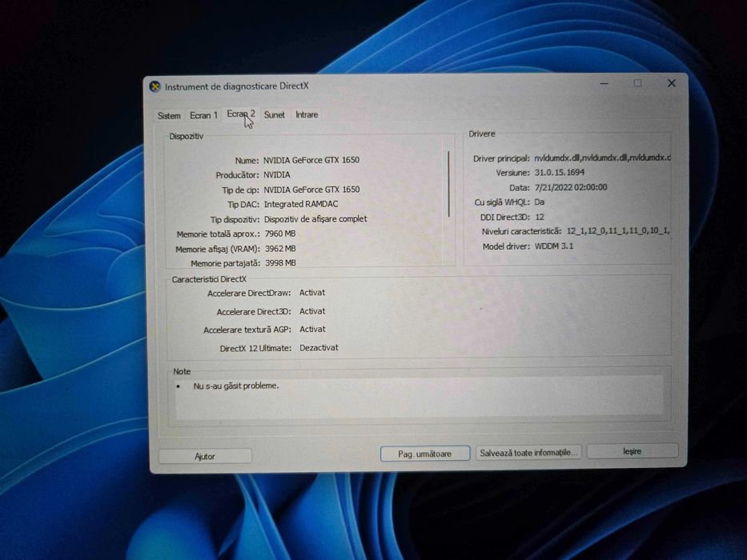Click the 3962 MB VRAM value
The width and height of the screenshot is (747, 560).
point(280,249)
